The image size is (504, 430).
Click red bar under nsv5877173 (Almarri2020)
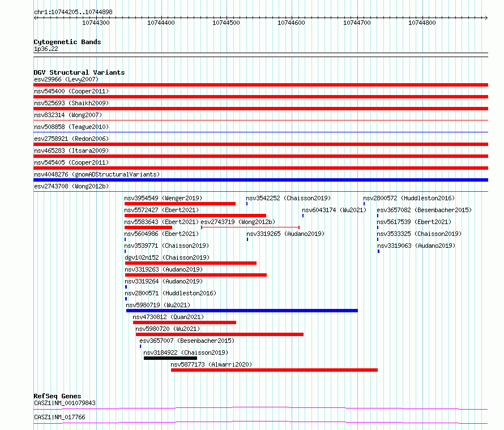point(274,370)
